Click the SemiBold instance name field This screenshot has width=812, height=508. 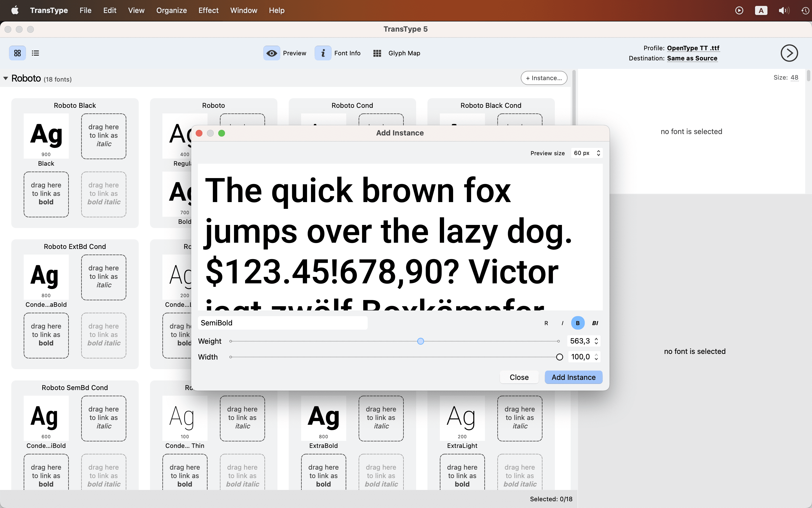(283, 323)
